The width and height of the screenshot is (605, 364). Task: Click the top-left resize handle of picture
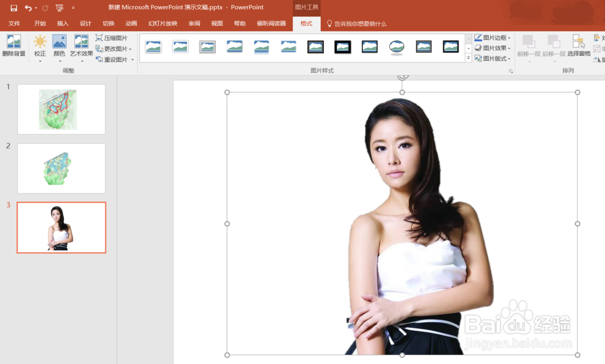pyautogui.click(x=227, y=92)
